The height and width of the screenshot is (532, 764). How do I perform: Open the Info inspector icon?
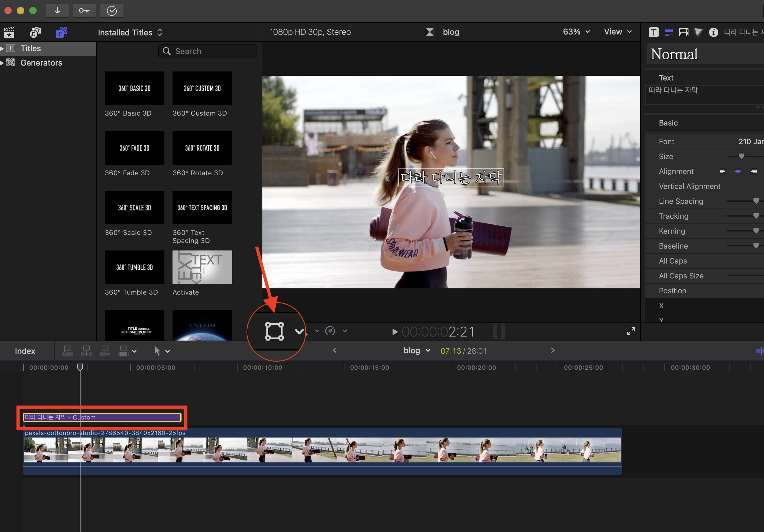tap(713, 32)
